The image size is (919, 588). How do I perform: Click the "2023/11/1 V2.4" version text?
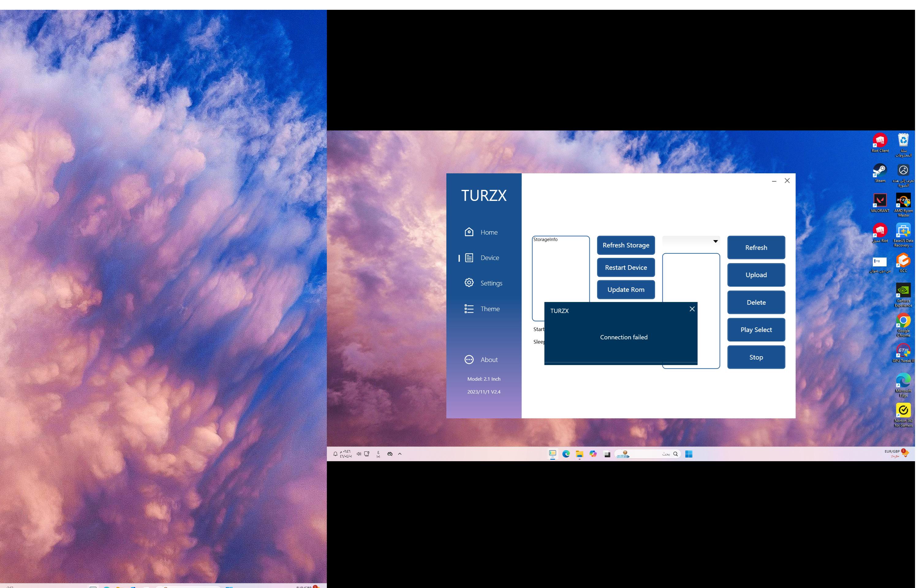[484, 392]
